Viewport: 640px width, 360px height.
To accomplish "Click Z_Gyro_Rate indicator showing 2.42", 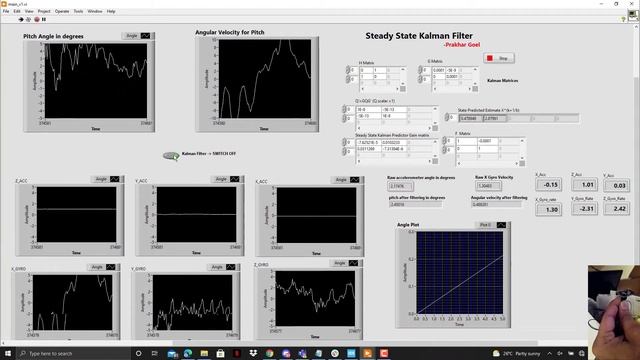I will pos(616,209).
